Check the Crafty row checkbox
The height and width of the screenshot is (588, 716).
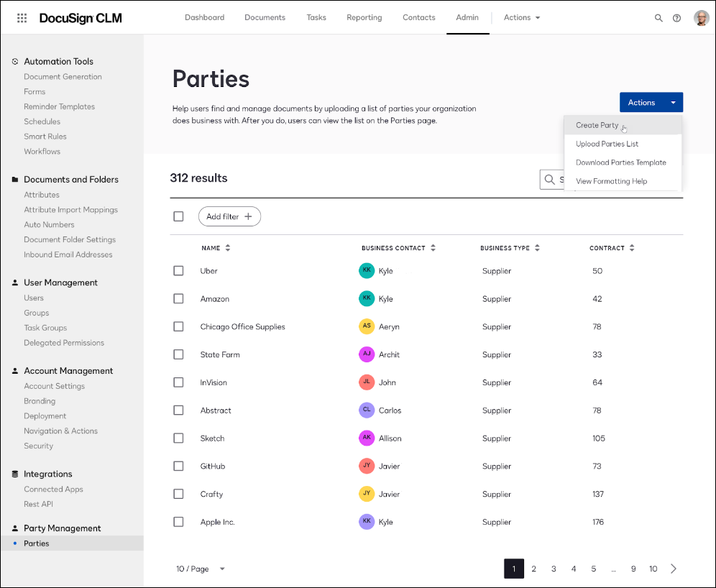point(178,494)
